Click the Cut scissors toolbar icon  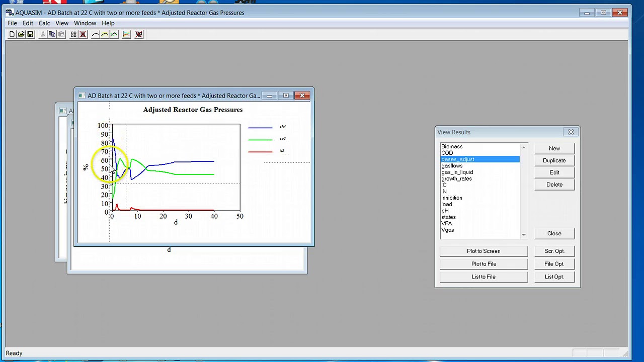click(43, 34)
